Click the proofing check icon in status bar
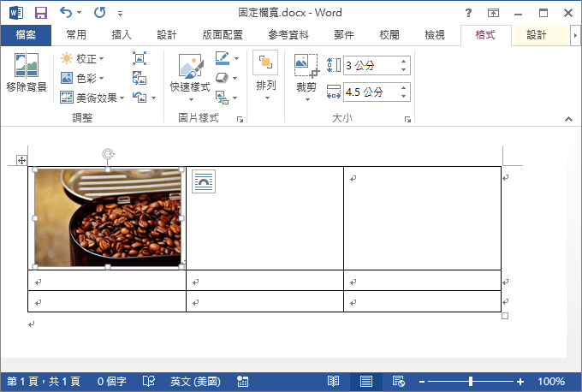 pos(149,381)
